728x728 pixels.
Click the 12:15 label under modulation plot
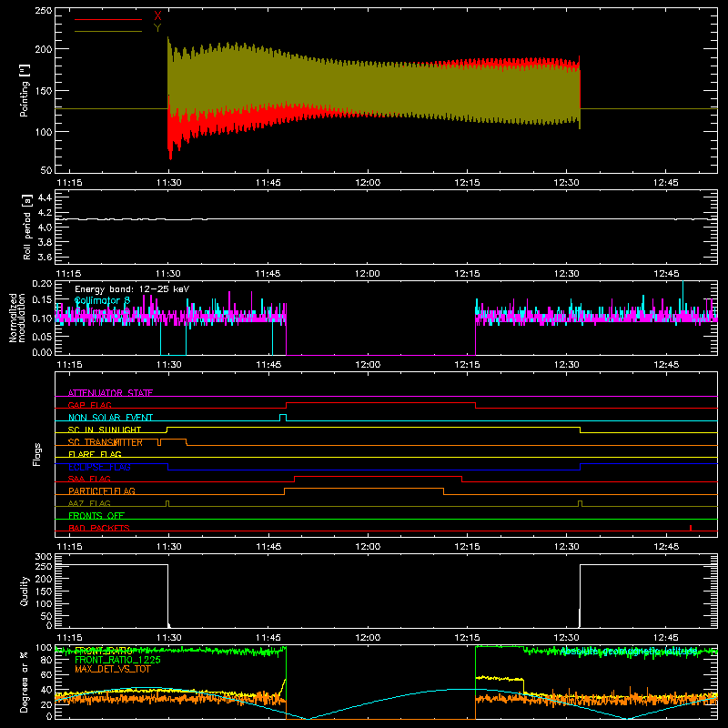[x=467, y=365]
